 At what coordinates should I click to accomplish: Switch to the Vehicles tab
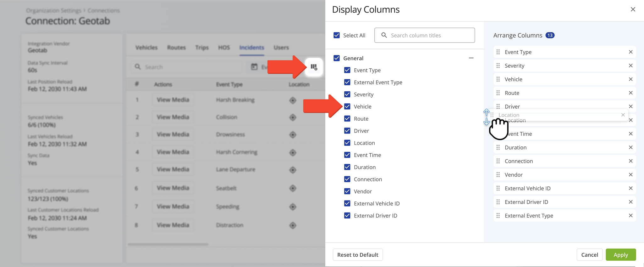146,48
